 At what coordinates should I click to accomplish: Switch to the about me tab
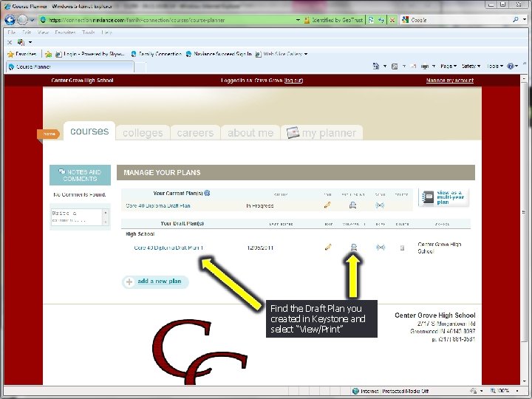click(x=250, y=133)
